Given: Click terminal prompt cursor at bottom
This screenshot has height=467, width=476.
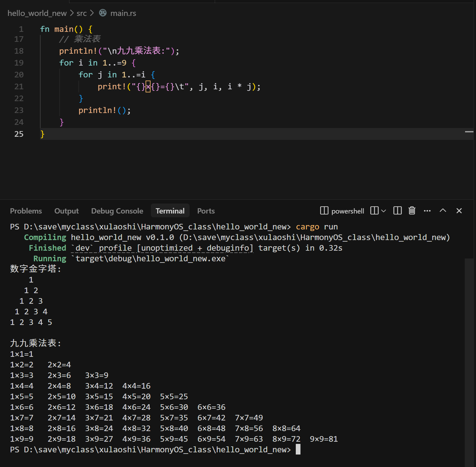Looking at the screenshot, I should 298,450.
